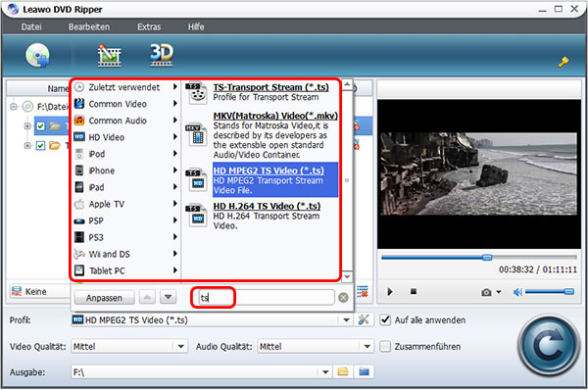This screenshot has width=588, height=390.
Task: Select the MKV Matroska profile icon
Action: pyautogui.click(x=196, y=134)
